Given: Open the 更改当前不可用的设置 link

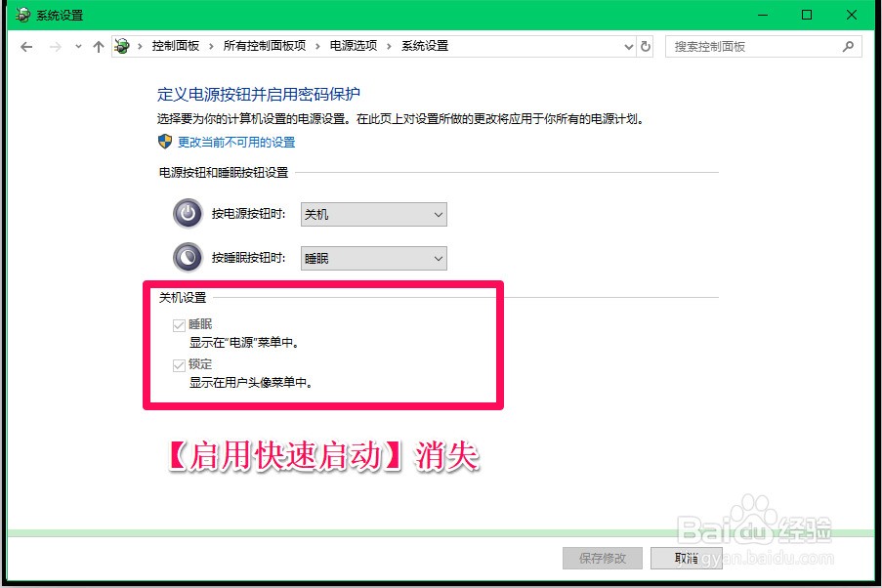Looking at the screenshot, I should (236, 142).
